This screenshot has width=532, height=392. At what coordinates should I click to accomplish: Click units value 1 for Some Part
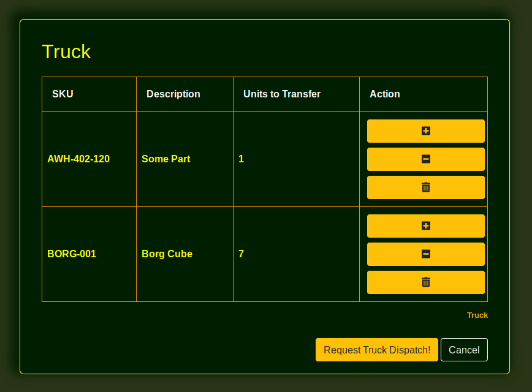click(241, 159)
